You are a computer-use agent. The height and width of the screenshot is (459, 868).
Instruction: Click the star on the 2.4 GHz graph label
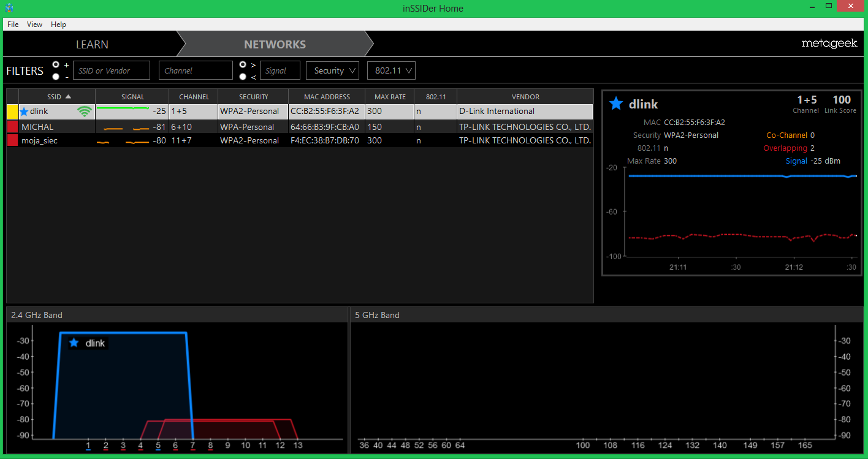coord(74,343)
